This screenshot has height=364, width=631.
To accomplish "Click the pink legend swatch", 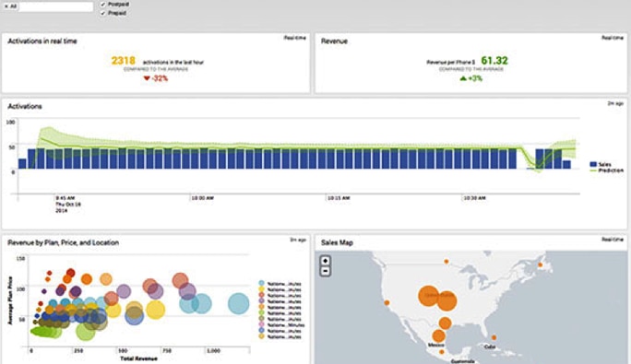I will 262,324.
